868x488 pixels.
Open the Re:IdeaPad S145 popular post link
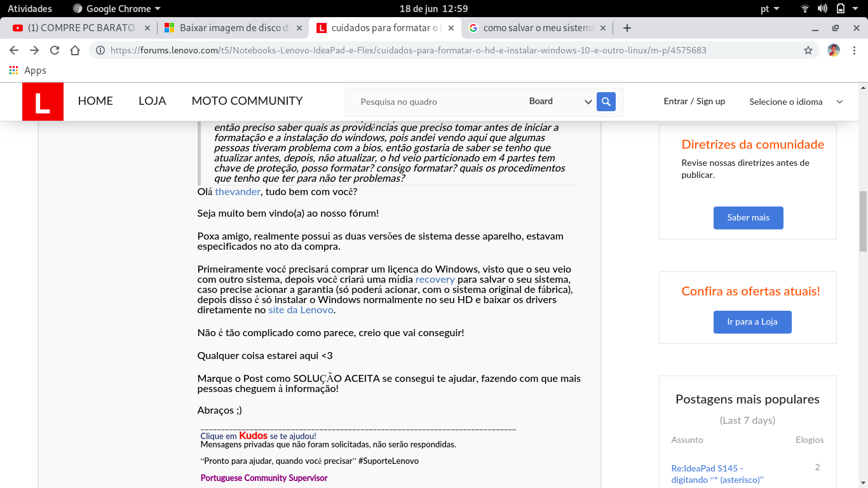point(717,474)
